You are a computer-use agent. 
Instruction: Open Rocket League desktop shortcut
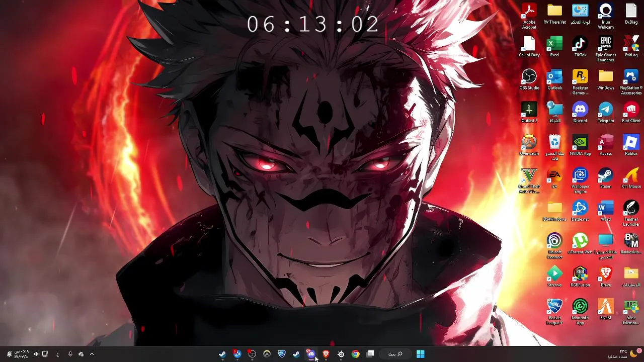(554, 311)
